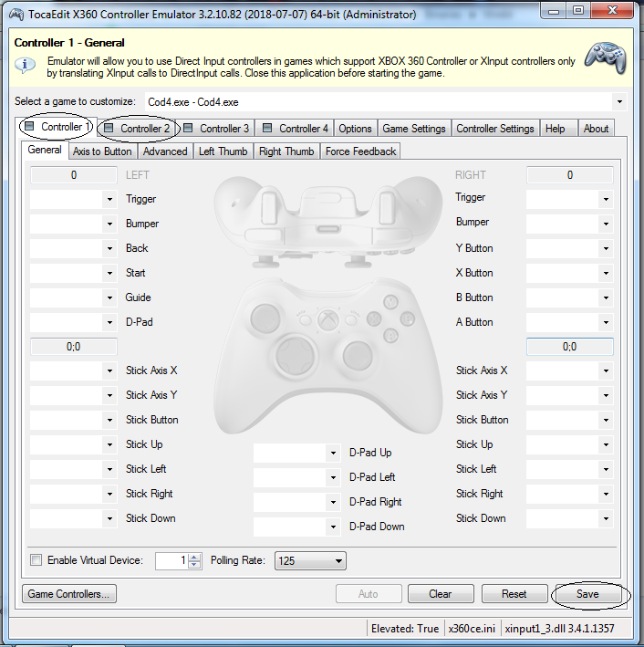The width and height of the screenshot is (644, 647).
Task: Switch to the Force Feedback sub-tab
Action: click(x=360, y=151)
